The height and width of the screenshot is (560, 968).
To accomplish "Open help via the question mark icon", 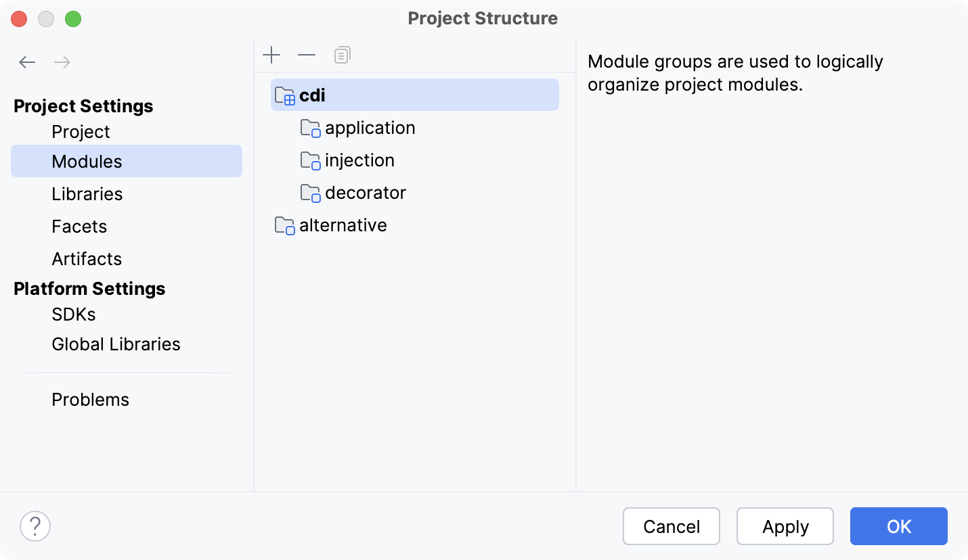I will (x=35, y=526).
